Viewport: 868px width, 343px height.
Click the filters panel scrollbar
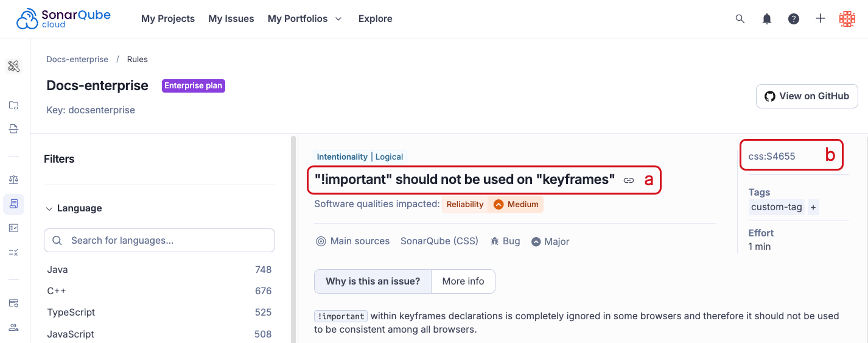(x=293, y=239)
